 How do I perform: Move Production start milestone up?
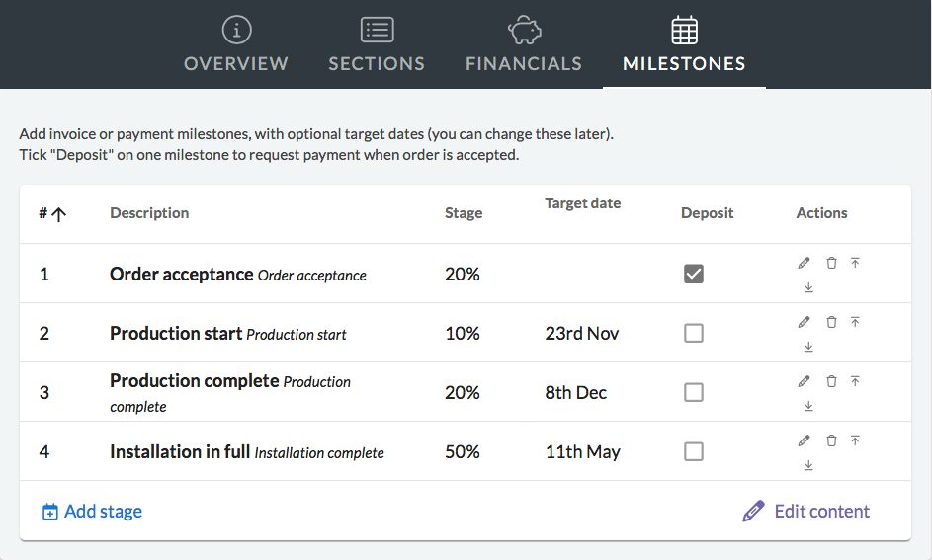(x=855, y=322)
